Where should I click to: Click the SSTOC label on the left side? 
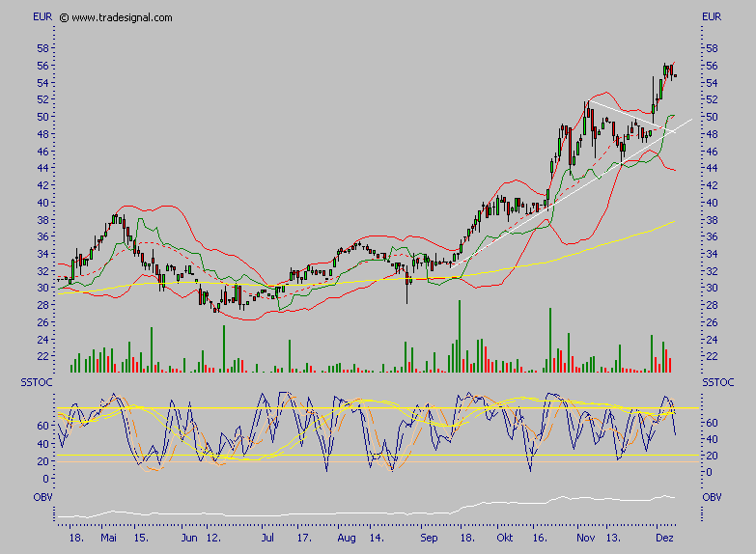(36, 383)
